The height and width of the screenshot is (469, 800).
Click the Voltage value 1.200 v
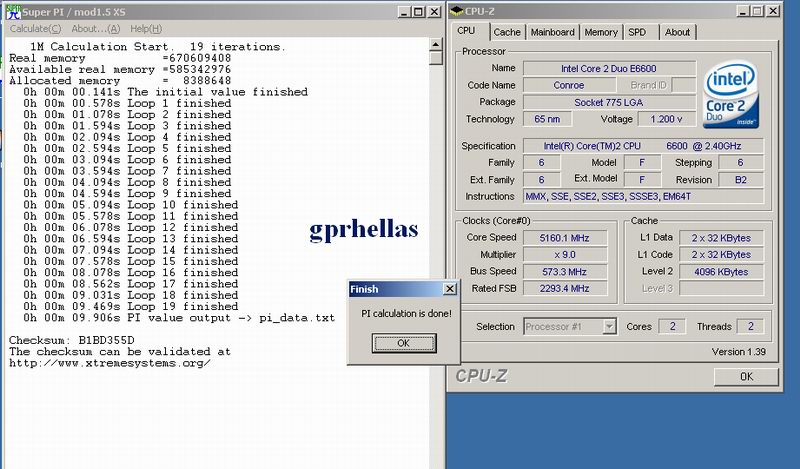pyautogui.click(x=666, y=119)
